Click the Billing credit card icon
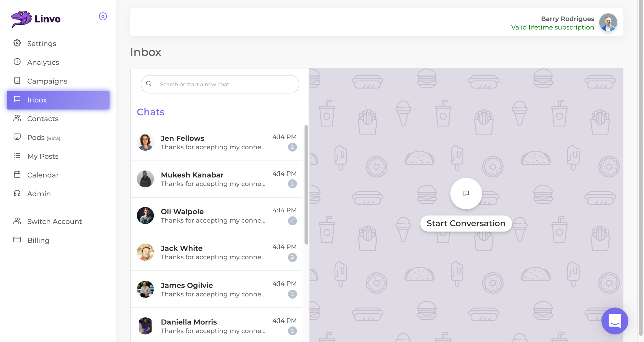Screen dimensions: 644x342 [x=17, y=240]
